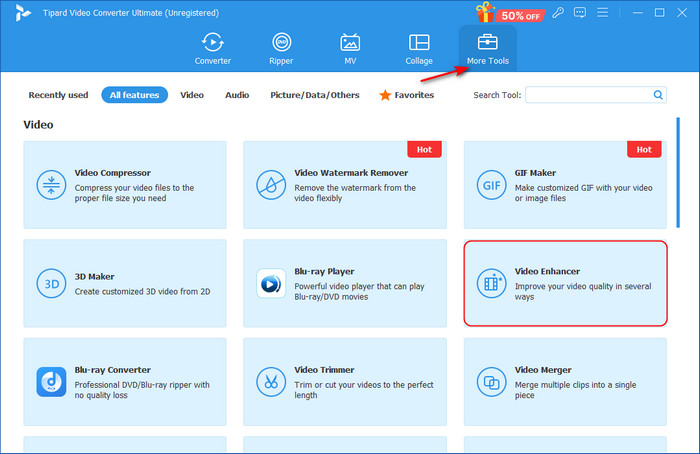Maximize the Tipard window
The width and height of the screenshot is (700, 454).
point(659,12)
